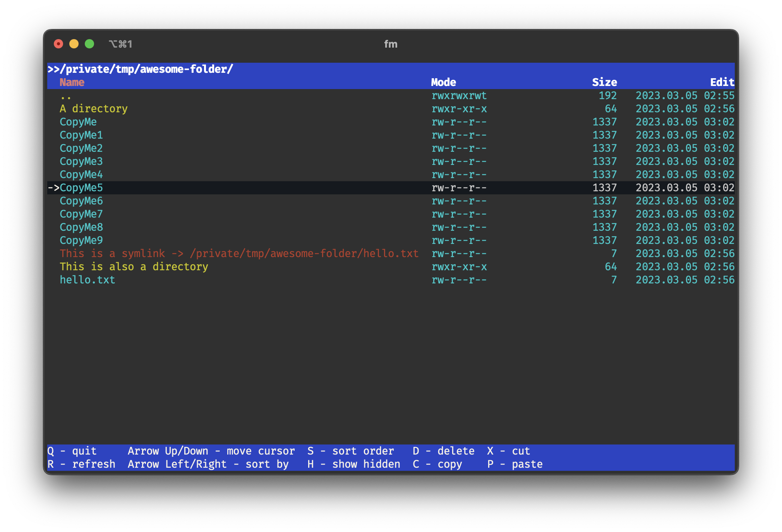Click the ⌥⌘1 indicator in the title bar

coord(121,44)
